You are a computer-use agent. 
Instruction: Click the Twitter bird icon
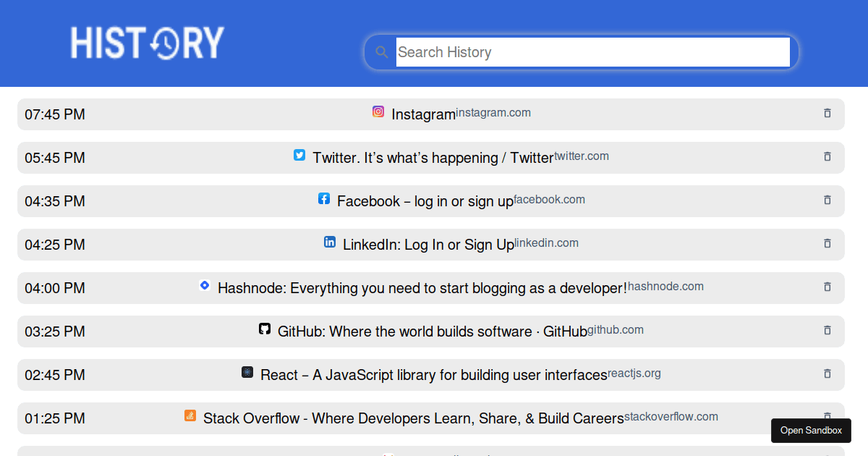299,155
